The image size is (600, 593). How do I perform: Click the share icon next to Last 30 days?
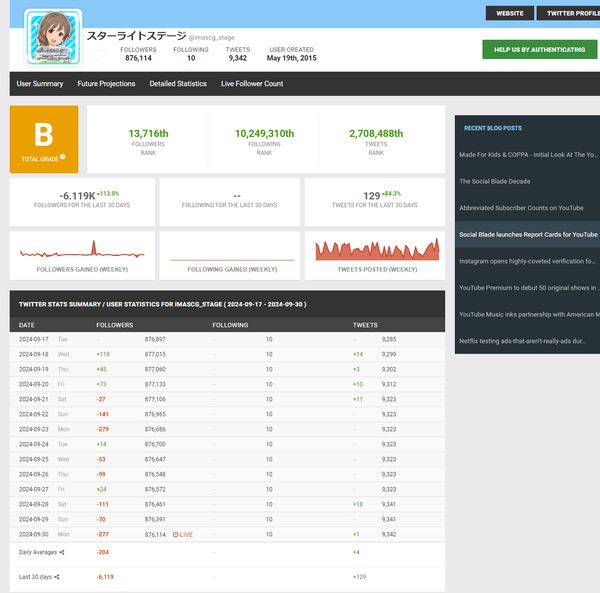pos(57,577)
